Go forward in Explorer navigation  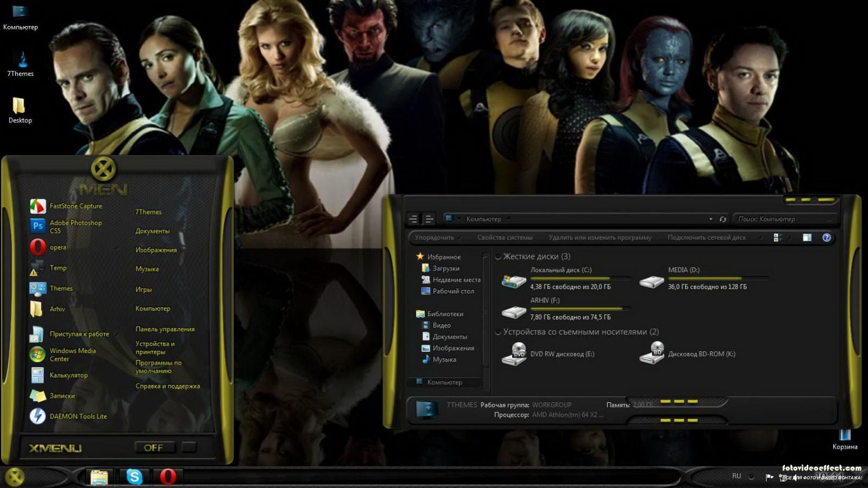(x=429, y=219)
